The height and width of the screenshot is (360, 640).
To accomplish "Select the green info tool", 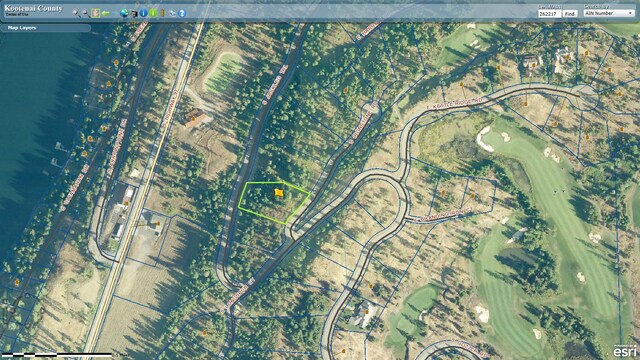I will (153, 13).
